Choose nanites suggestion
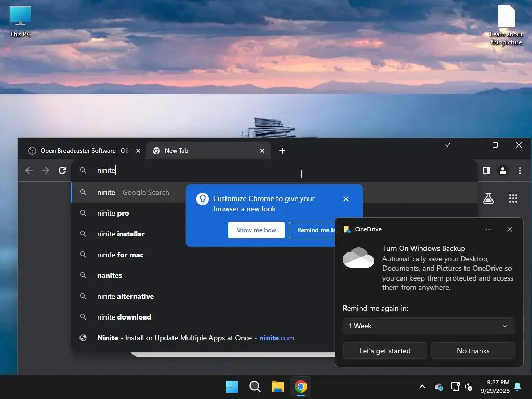 point(204,275)
